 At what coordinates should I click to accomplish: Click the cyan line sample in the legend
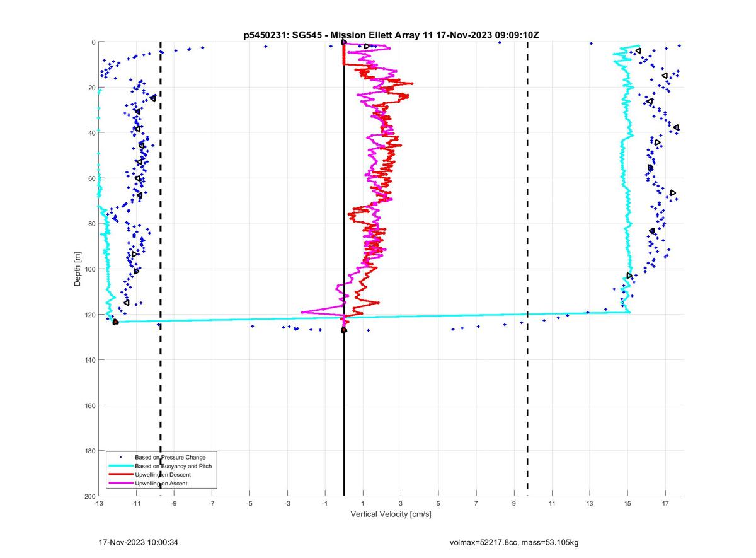tap(120, 466)
